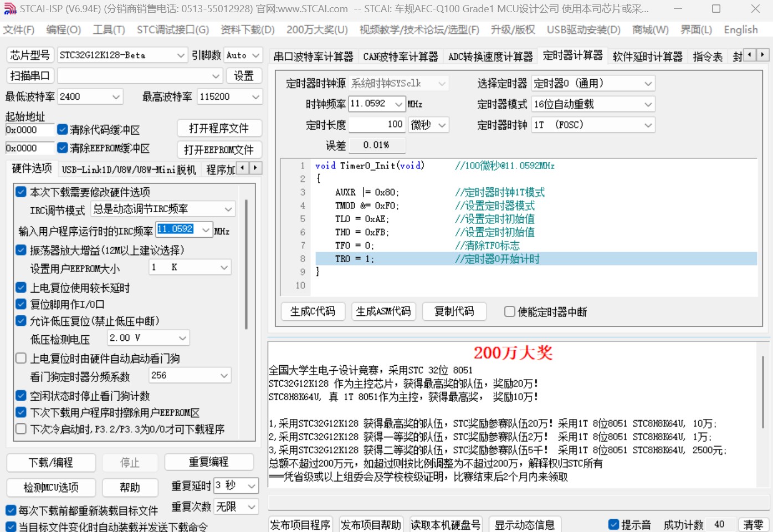
Task: Switch interface to English
Action: click(x=741, y=30)
